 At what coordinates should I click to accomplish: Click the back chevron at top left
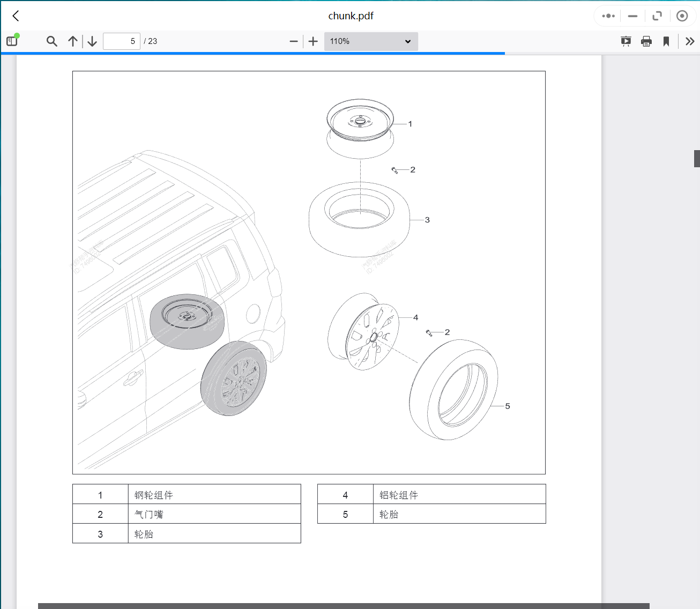(x=15, y=16)
